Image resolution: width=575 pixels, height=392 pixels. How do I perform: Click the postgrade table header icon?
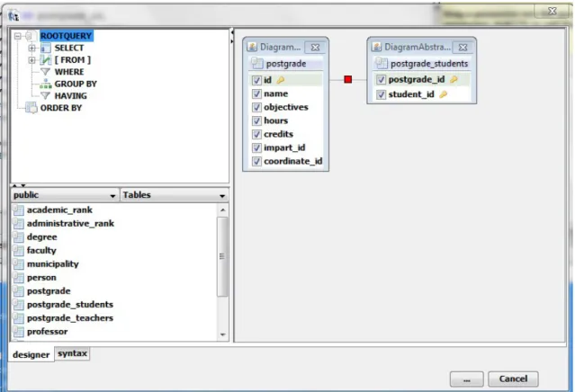[257, 63]
